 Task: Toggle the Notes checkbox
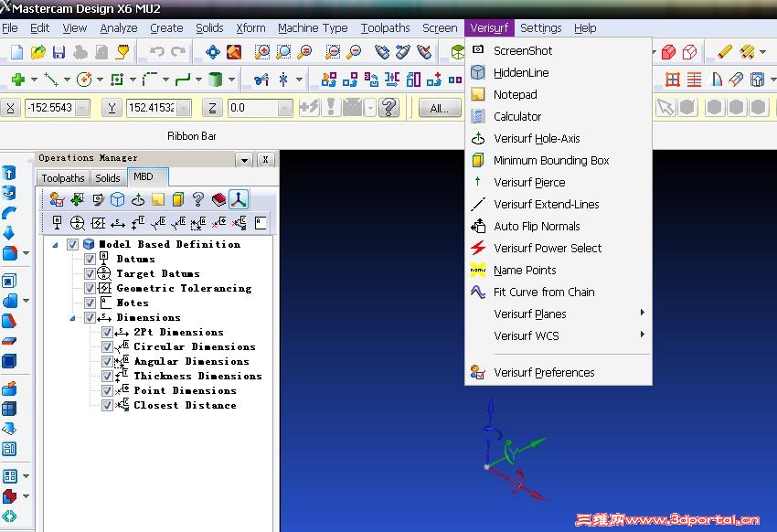(90, 303)
